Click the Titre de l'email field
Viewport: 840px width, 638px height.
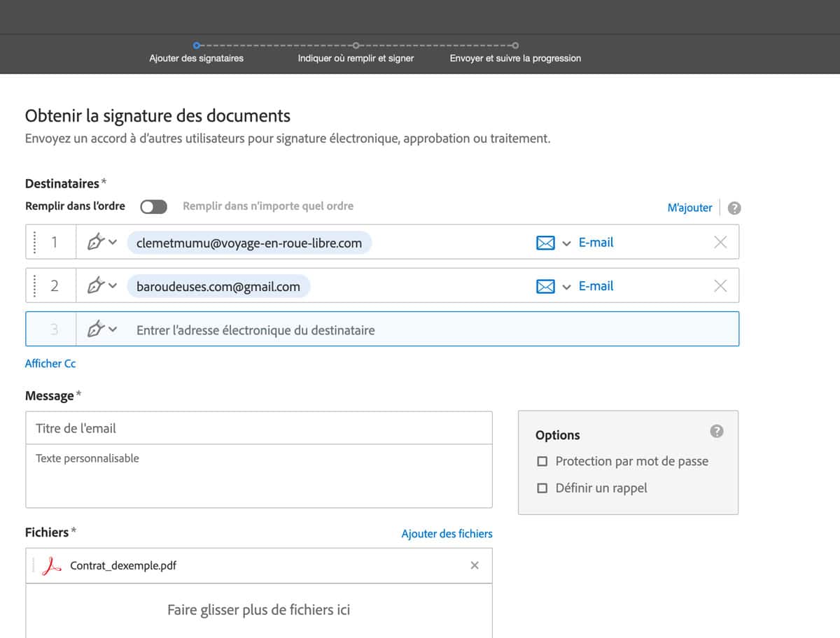(259, 428)
